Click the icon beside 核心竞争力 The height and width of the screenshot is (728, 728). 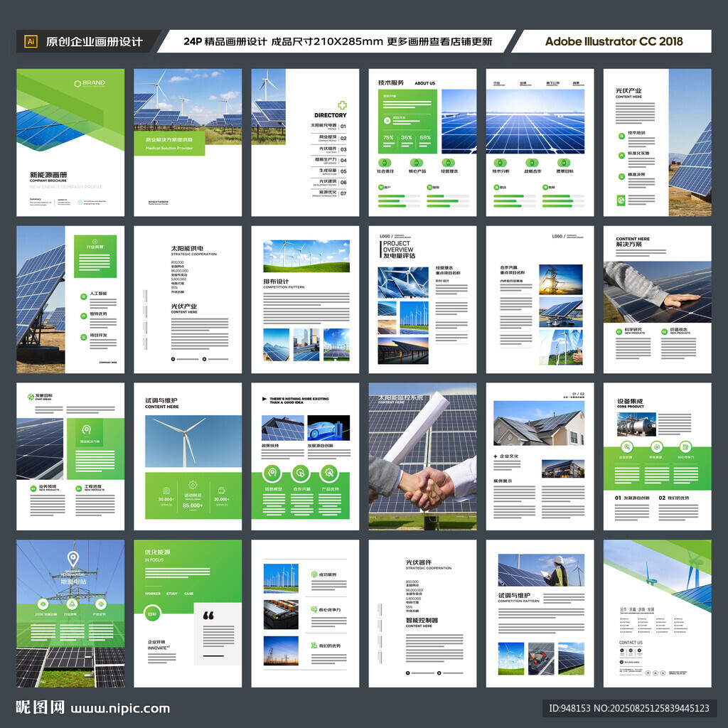tap(314, 609)
